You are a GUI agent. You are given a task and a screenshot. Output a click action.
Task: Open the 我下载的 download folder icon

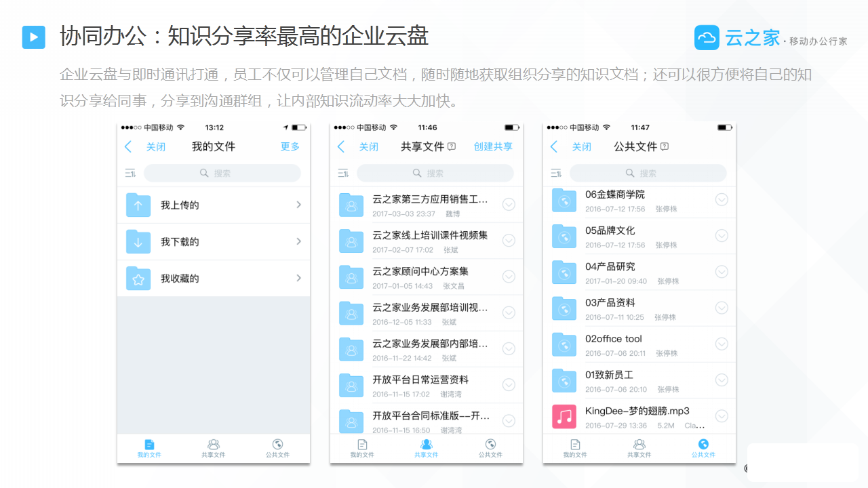[x=138, y=241]
